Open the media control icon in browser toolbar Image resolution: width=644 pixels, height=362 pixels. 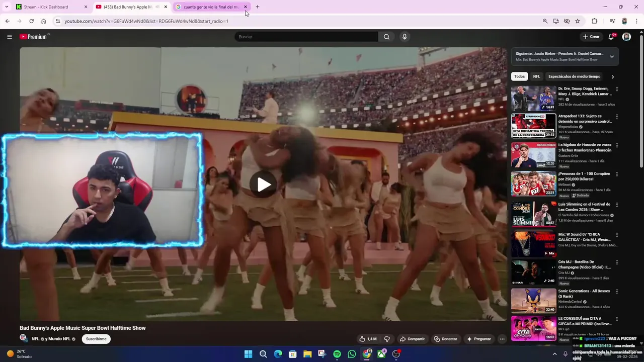(612, 21)
